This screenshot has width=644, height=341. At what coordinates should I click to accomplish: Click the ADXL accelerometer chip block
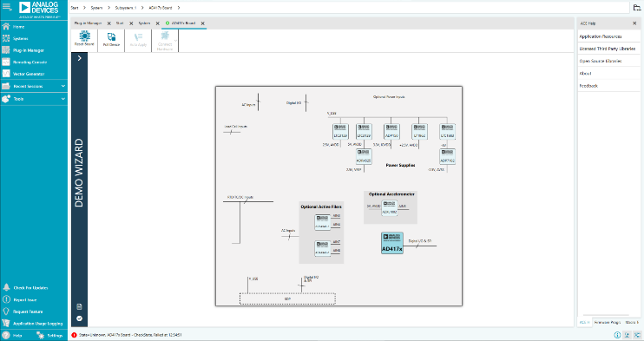tap(389, 207)
